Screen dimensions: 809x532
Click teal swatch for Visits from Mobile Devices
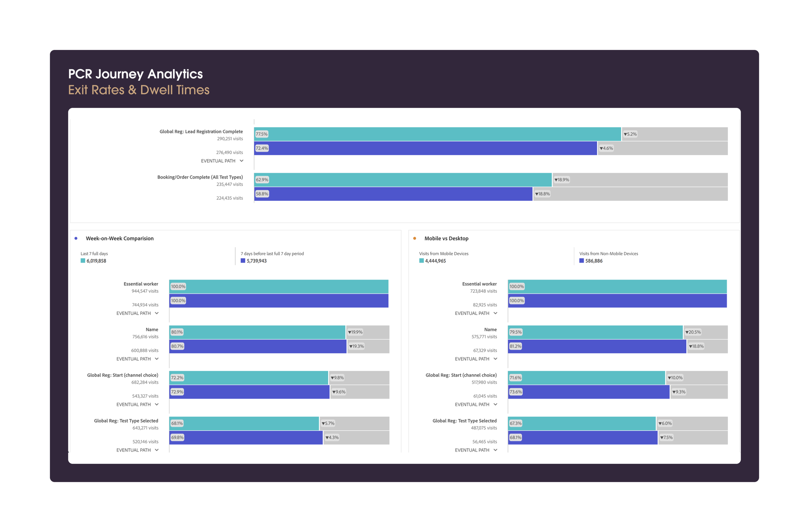click(421, 261)
